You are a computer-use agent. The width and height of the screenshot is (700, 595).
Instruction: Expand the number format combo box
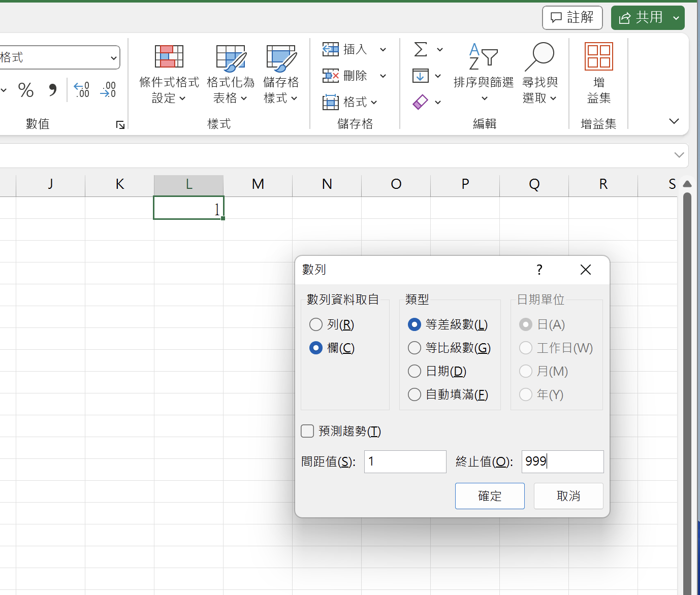pyautogui.click(x=113, y=58)
